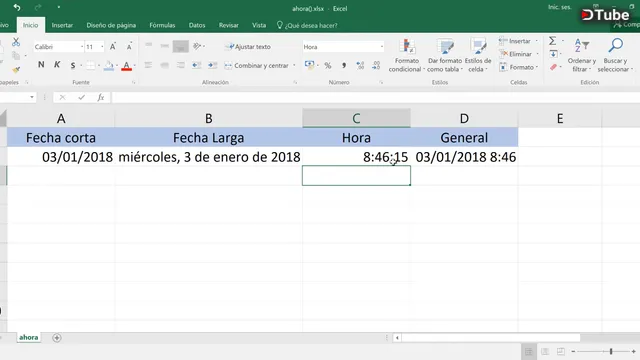Select cell with 8:46:15

[x=356, y=157]
